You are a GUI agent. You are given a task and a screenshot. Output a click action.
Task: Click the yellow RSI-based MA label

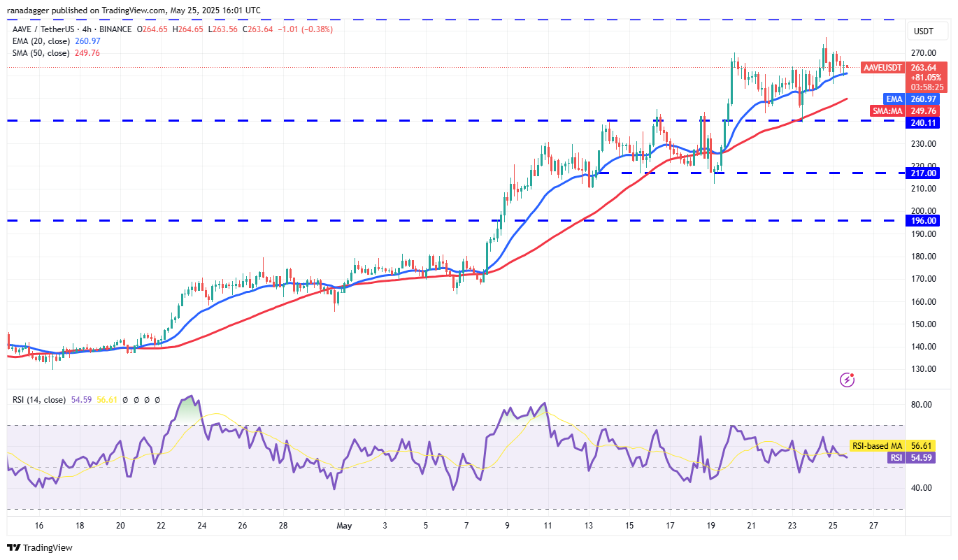coord(877,445)
